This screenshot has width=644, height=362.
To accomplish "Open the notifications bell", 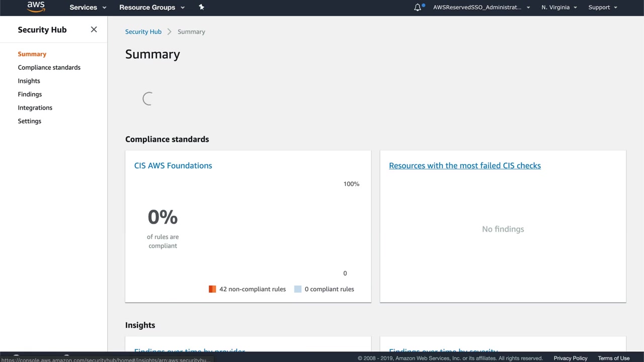I will 418,8.
